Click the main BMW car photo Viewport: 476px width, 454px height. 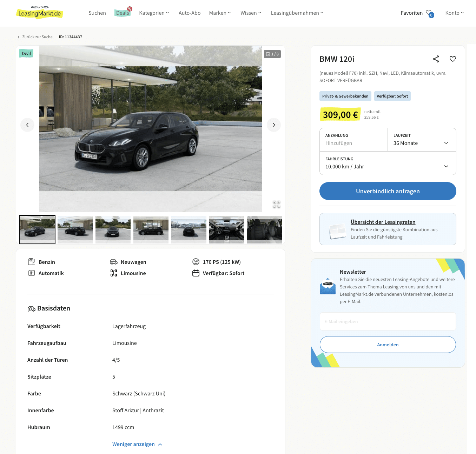pos(151,129)
